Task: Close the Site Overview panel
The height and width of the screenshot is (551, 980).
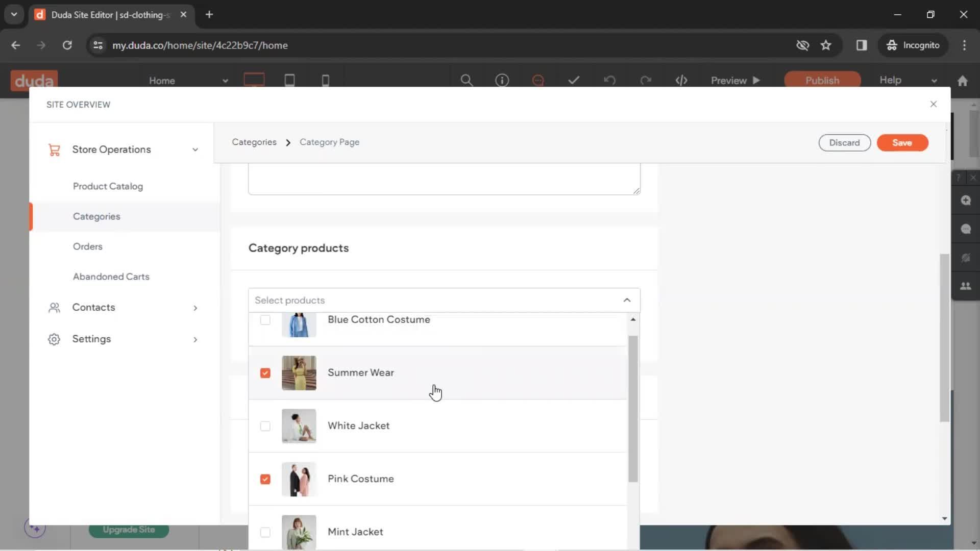Action: point(933,104)
